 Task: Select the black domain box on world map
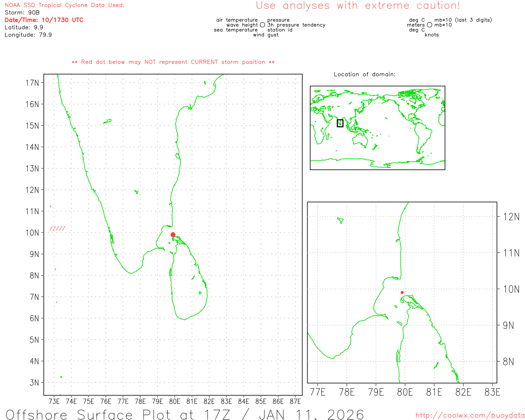tap(340, 123)
